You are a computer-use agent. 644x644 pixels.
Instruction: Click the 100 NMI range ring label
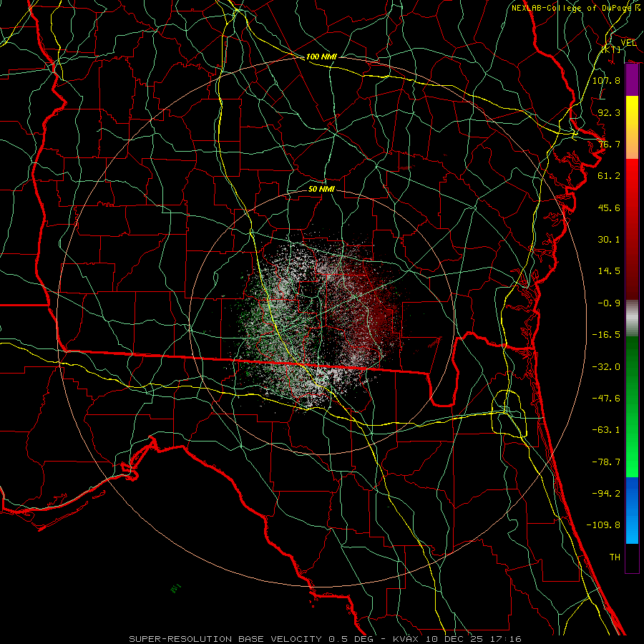(321, 57)
